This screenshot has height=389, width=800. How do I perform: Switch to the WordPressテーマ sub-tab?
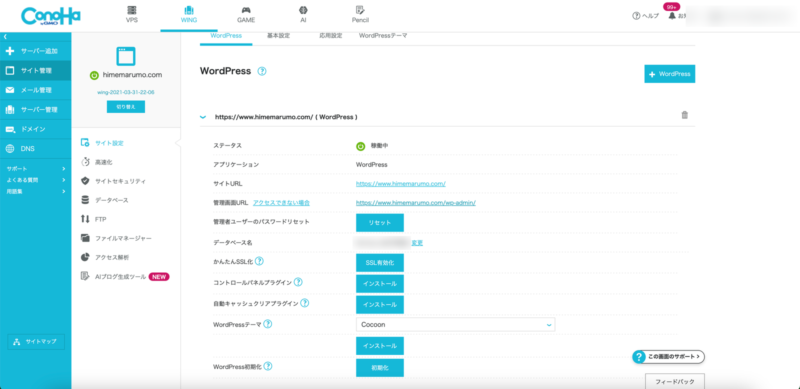point(383,36)
